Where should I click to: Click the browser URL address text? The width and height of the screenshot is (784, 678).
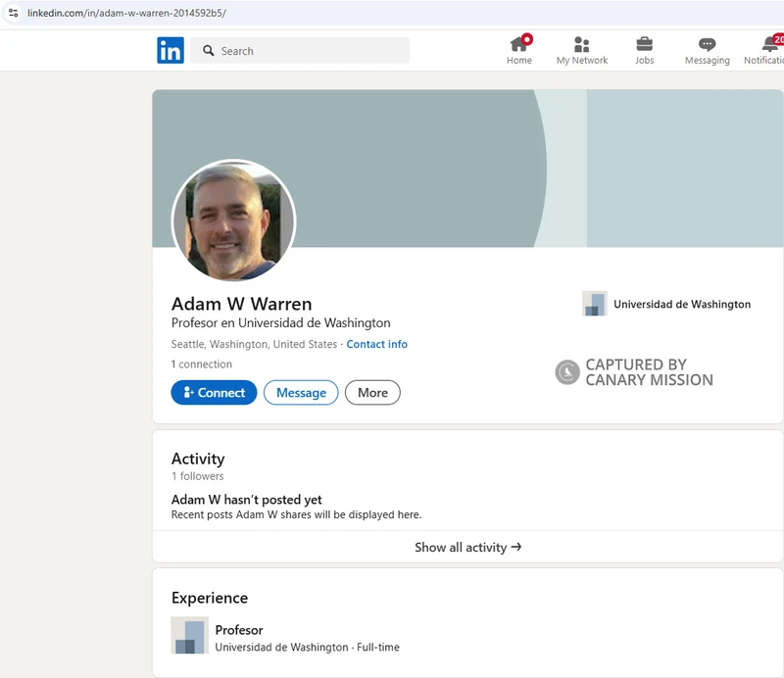click(x=126, y=13)
